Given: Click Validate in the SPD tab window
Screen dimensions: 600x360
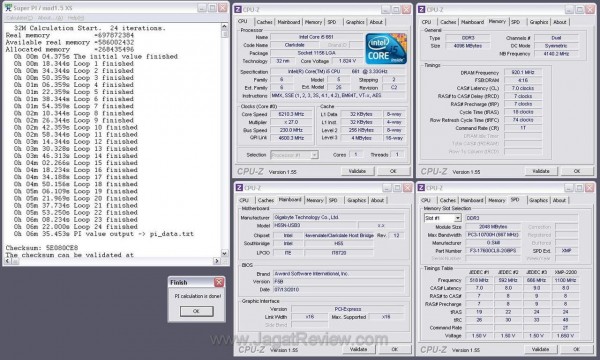Looking at the screenshot, I should coord(541,350).
